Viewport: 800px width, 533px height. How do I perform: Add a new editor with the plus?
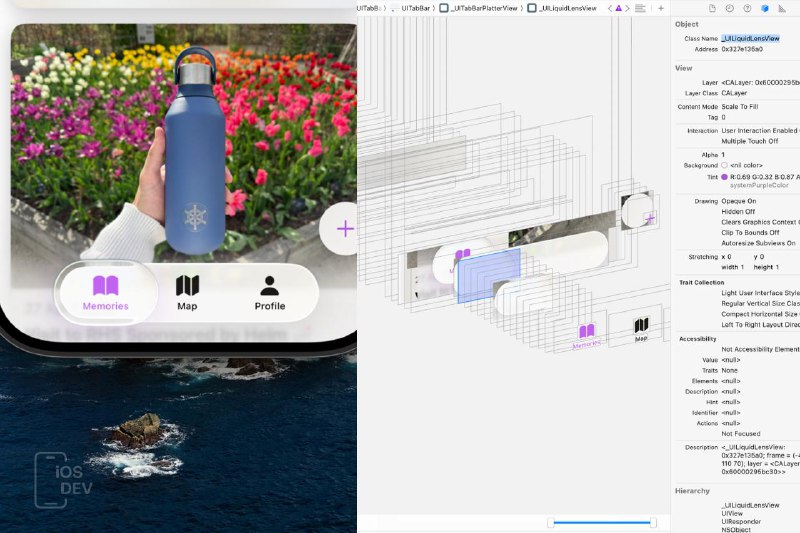point(661,8)
